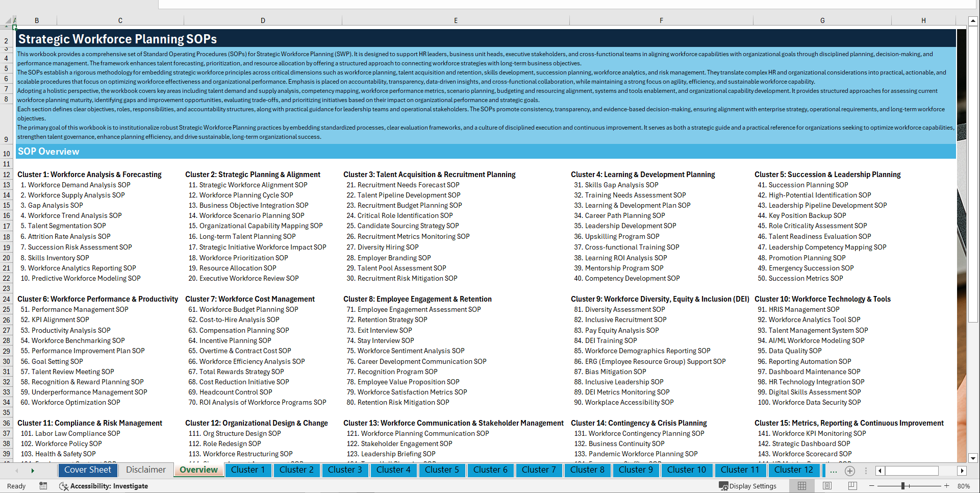980x493 pixels.
Task: Click the 80% zoom level
Action: [x=964, y=486]
